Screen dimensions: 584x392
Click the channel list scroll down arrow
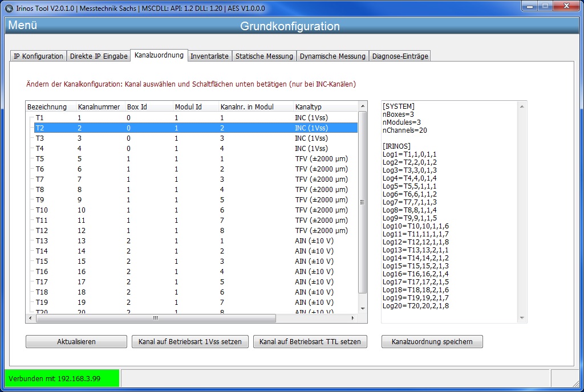362,309
